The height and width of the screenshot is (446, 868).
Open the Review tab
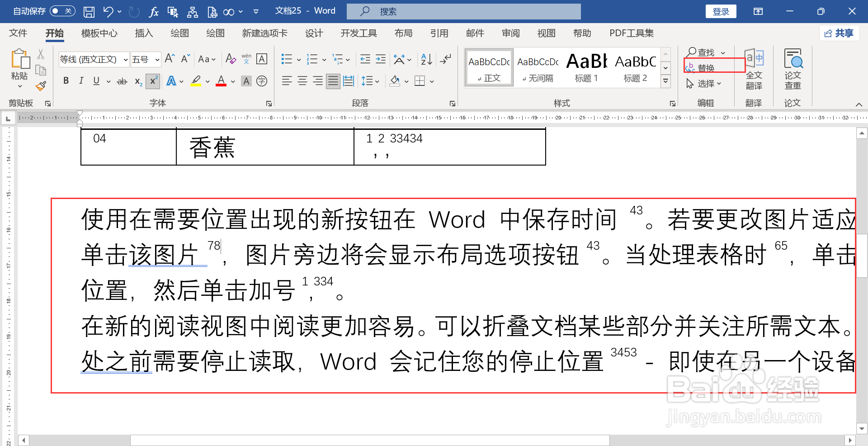(x=510, y=33)
